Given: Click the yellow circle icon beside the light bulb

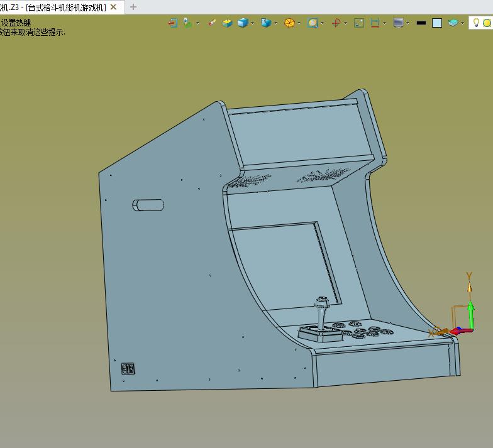Looking at the screenshot, I should [487, 23].
